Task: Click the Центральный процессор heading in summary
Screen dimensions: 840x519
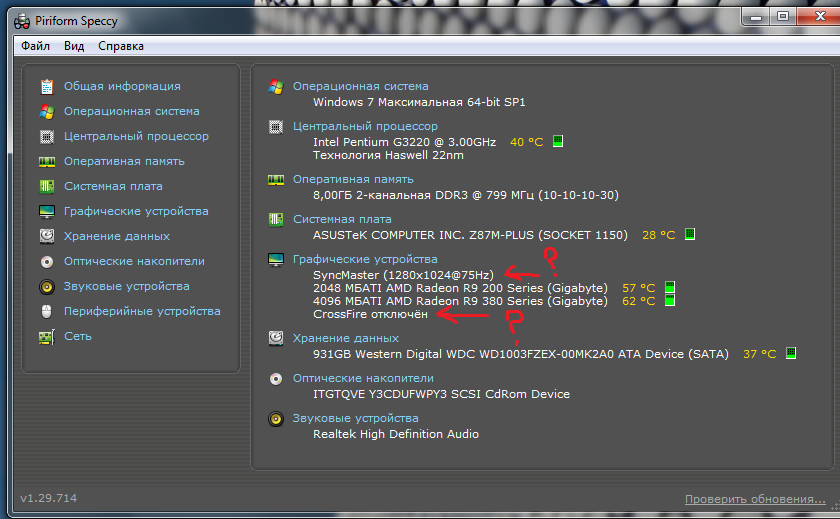Action: [x=365, y=127]
